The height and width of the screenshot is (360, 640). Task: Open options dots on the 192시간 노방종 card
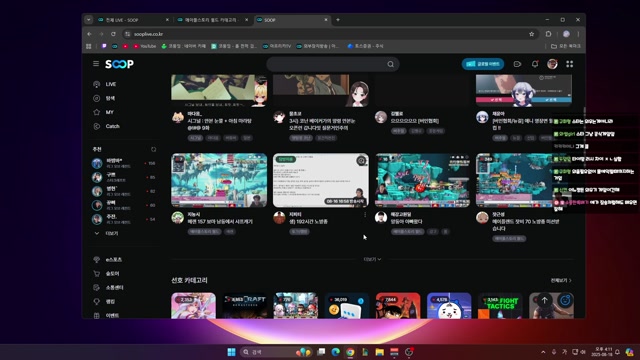coord(365,214)
